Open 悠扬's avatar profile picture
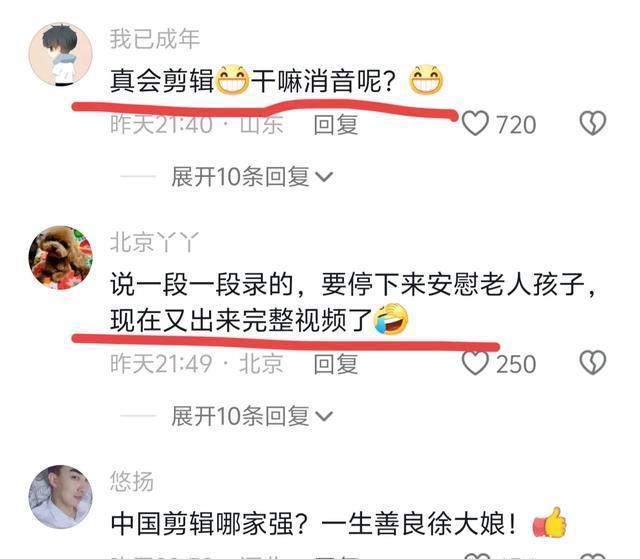640x559 pixels. 60,497
